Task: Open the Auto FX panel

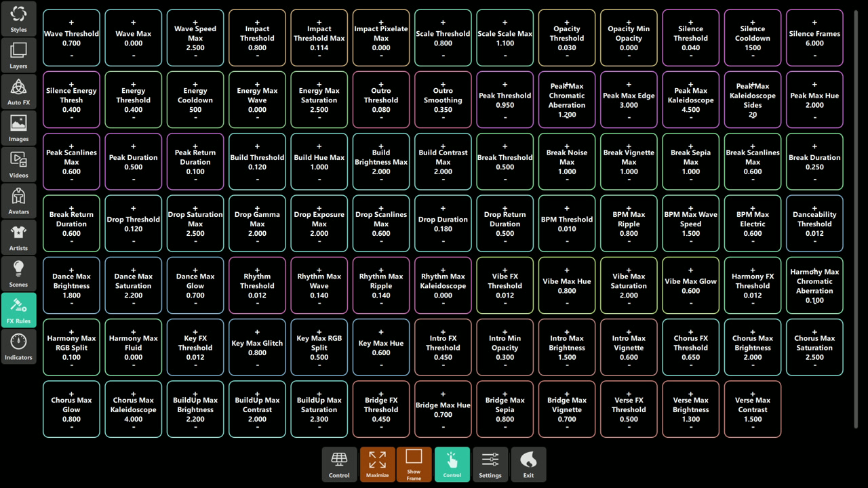Action: pyautogui.click(x=18, y=91)
